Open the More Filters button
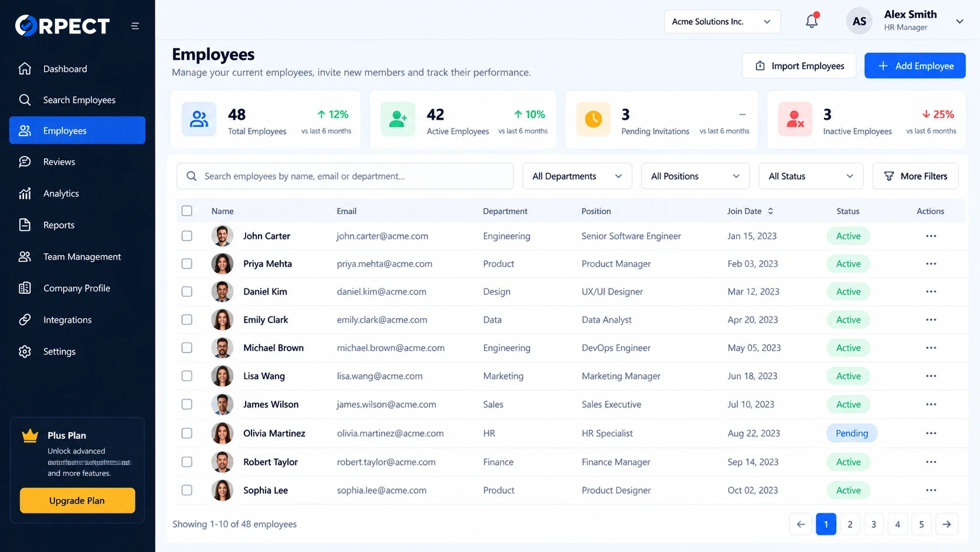Screen dimensions: 980x552 tap(916, 176)
